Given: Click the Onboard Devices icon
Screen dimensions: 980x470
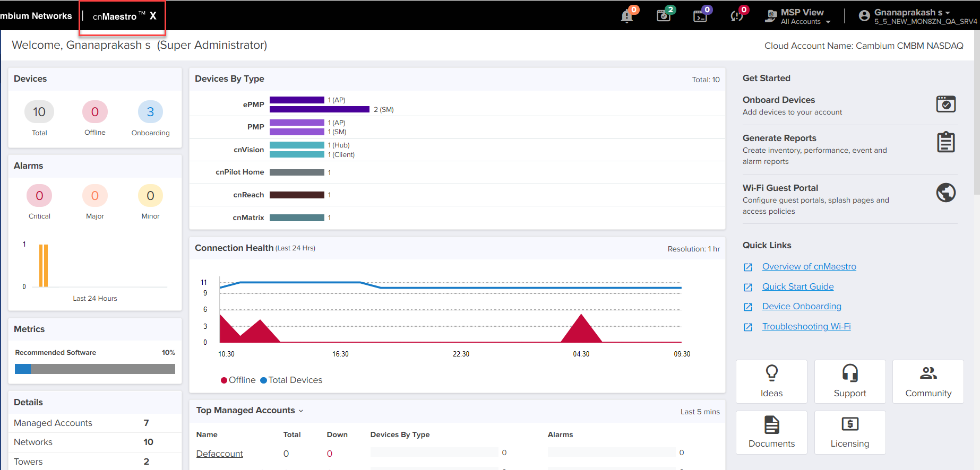Looking at the screenshot, I should point(945,105).
